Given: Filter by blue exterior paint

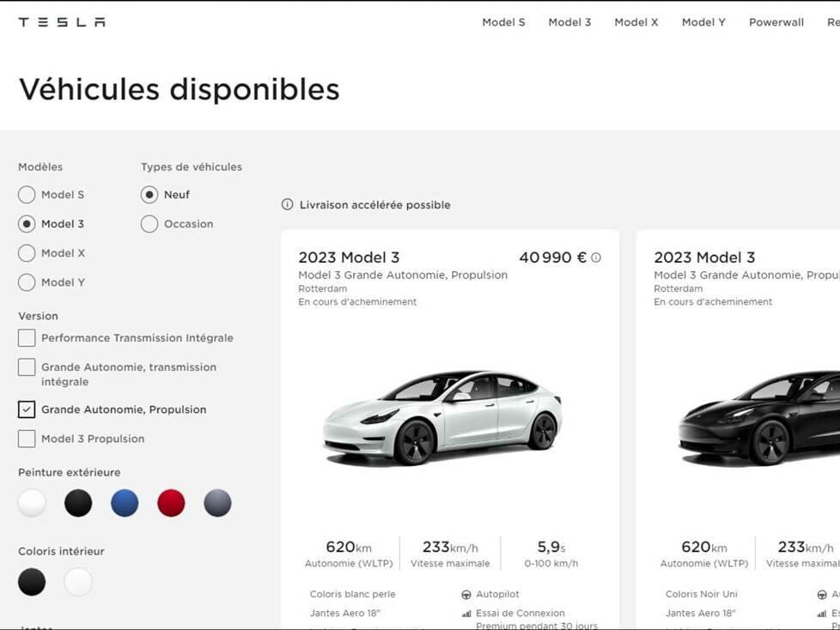Looking at the screenshot, I should tap(125, 503).
